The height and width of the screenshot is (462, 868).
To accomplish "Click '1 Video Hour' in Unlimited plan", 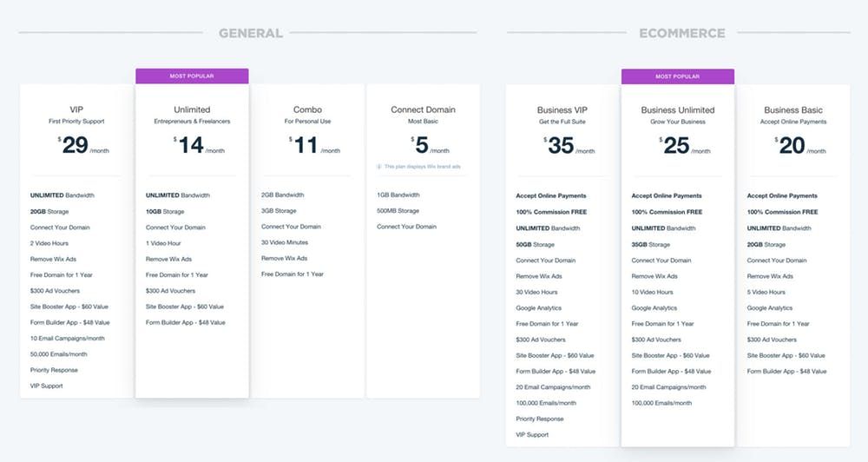I will pyautogui.click(x=163, y=243).
